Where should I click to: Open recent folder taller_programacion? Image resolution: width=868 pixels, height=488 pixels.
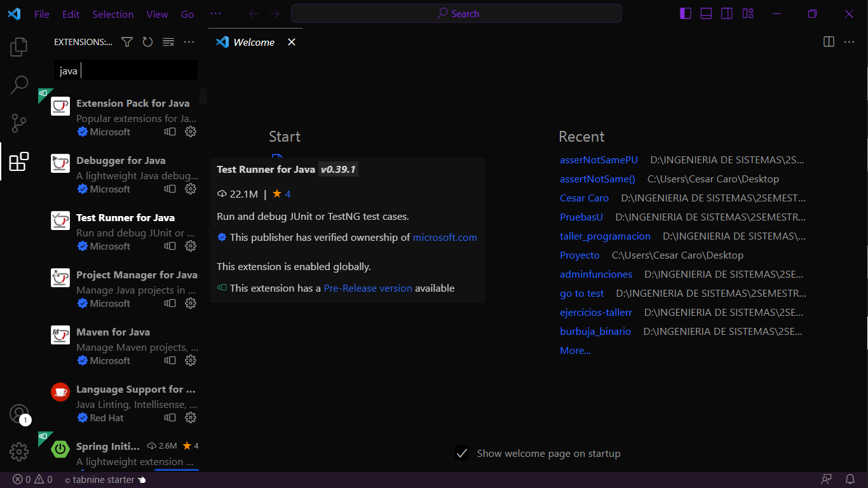[x=605, y=236]
